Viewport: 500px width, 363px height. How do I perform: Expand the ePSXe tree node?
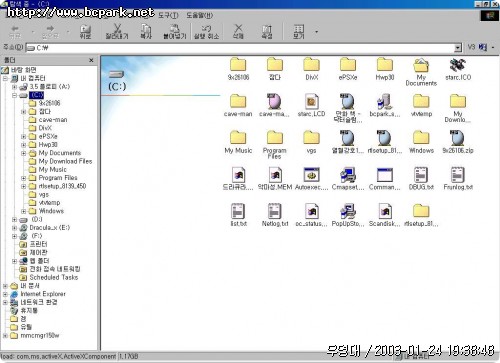(23, 136)
